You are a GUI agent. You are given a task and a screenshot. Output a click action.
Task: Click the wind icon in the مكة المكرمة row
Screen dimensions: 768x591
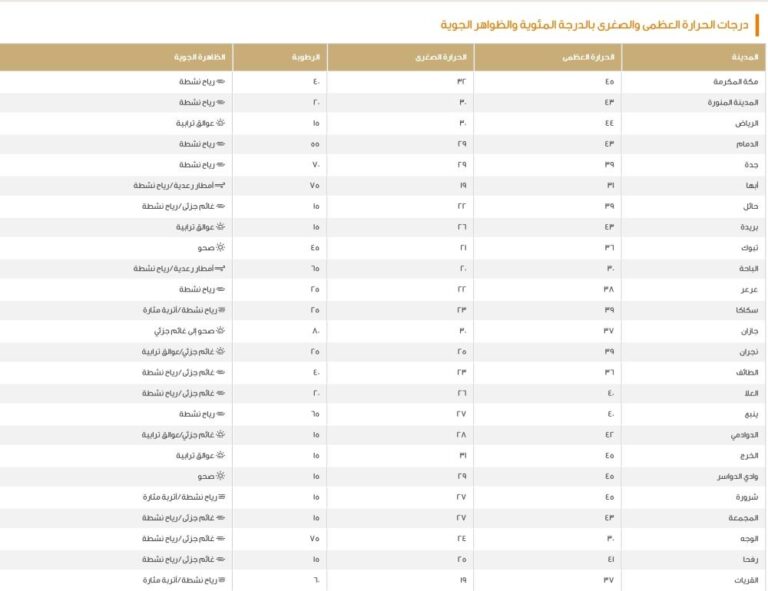click(221, 82)
